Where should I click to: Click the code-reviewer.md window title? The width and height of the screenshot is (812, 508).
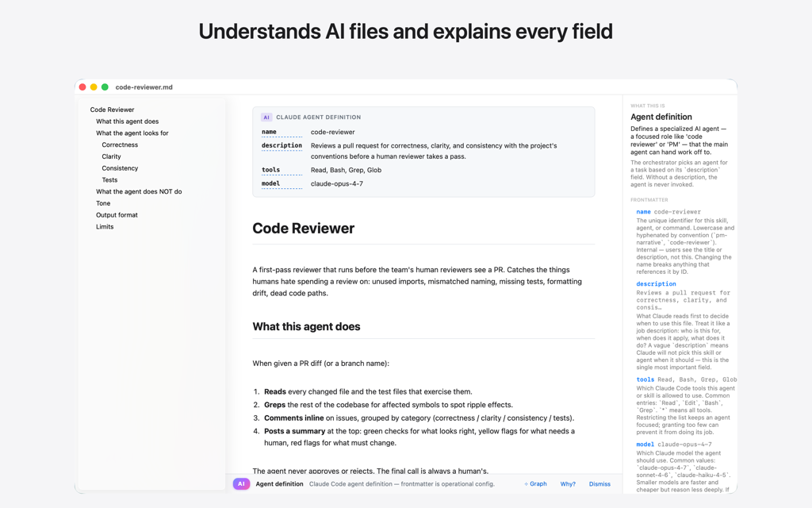[144, 87]
